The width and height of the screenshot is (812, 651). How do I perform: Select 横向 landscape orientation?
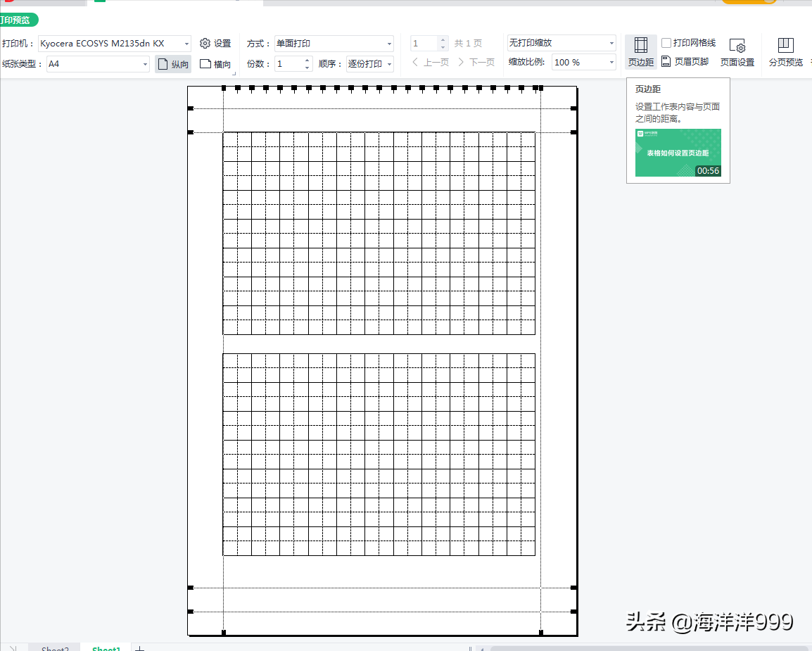[215, 64]
